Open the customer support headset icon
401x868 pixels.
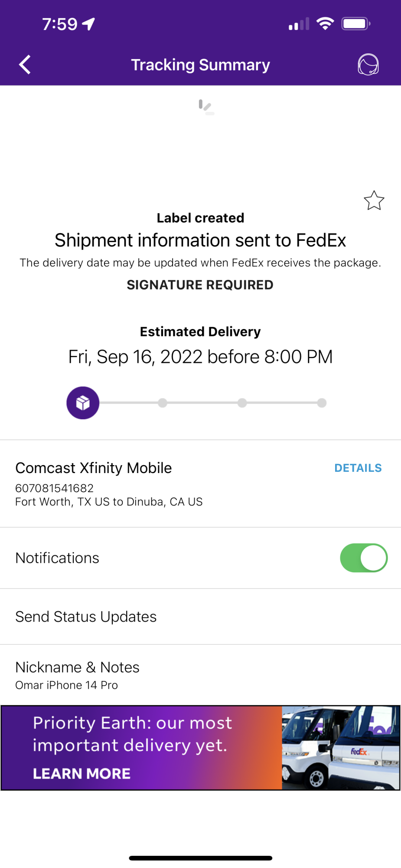368,65
